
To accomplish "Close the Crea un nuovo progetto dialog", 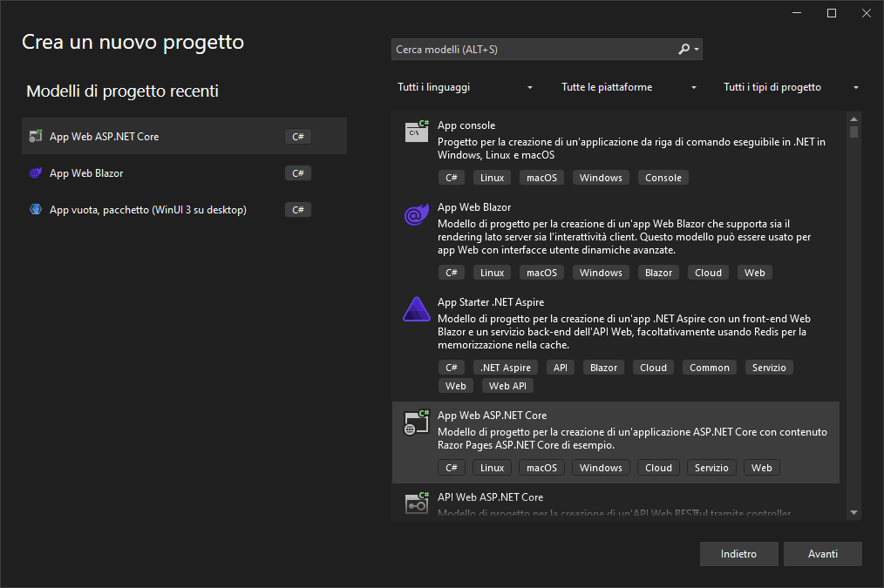I will pos(867,13).
